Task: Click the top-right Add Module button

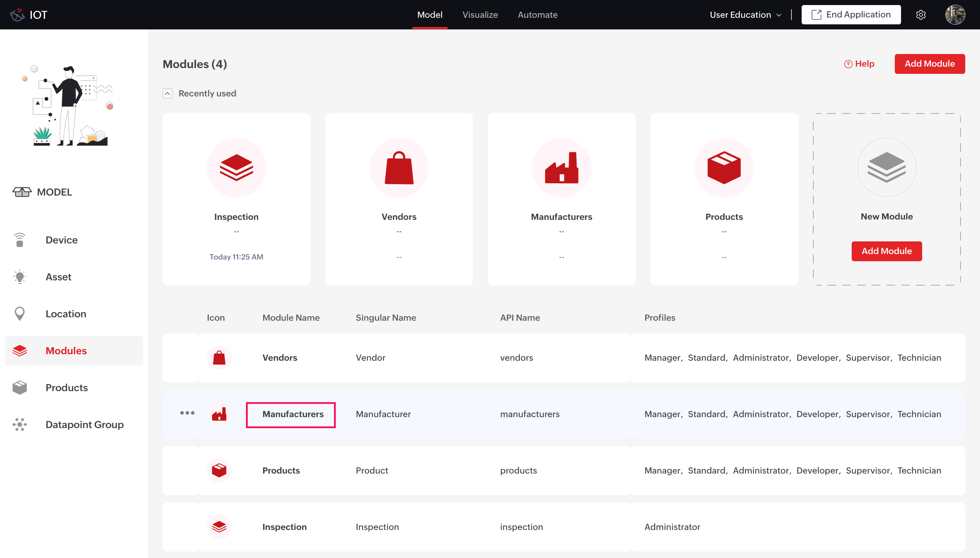Action: pyautogui.click(x=929, y=64)
